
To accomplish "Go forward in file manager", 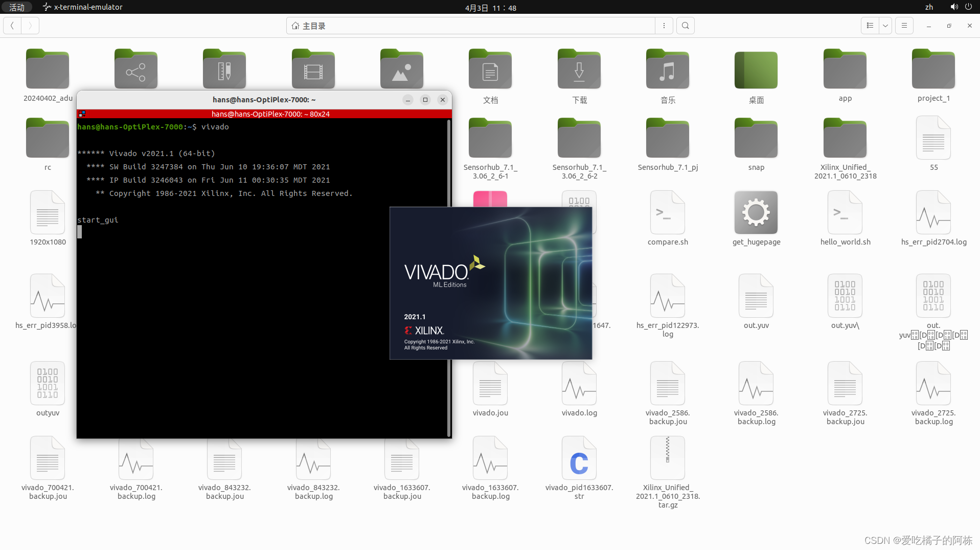I will pyautogui.click(x=30, y=26).
